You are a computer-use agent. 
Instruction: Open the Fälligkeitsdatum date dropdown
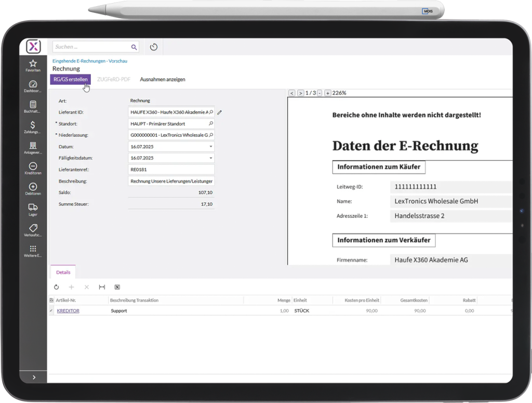[211, 158]
